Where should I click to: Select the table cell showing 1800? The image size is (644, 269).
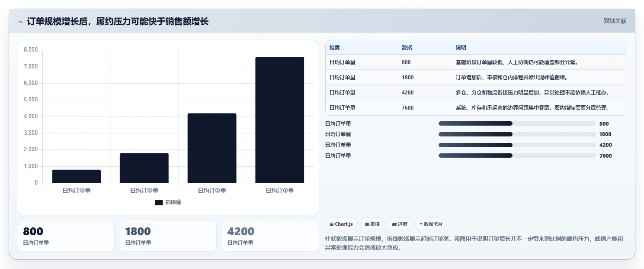(407, 78)
